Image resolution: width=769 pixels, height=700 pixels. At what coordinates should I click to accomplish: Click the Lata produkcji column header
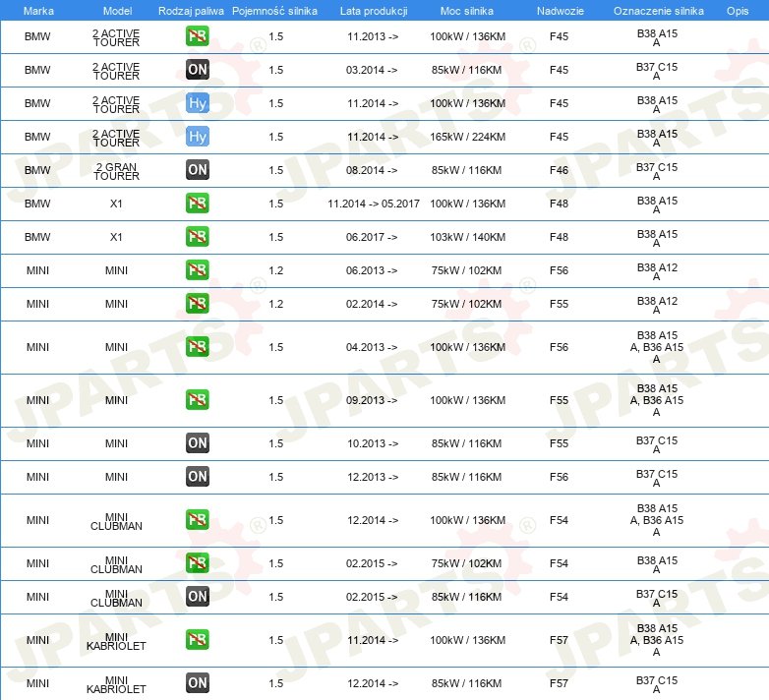[374, 11]
